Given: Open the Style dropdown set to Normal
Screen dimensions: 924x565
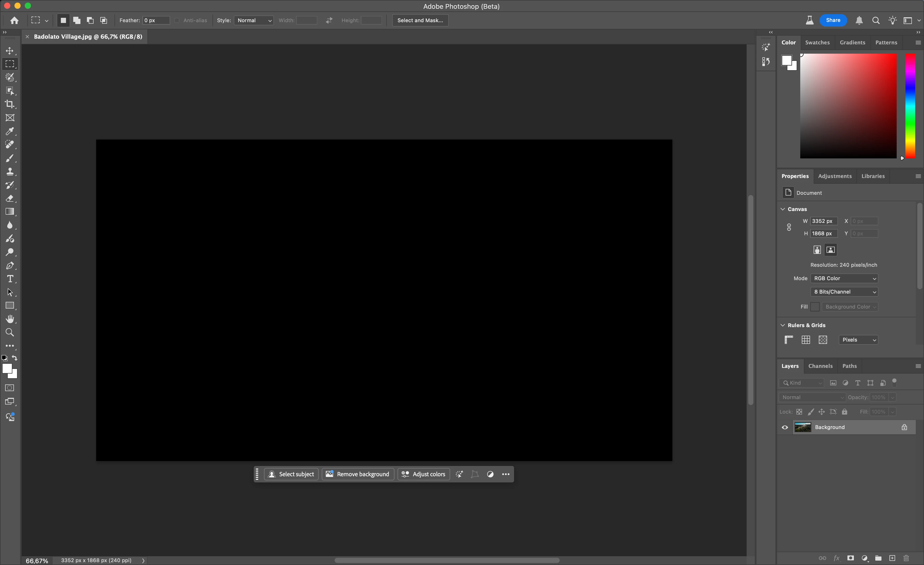Looking at the screenshot, I should point(254,20).
